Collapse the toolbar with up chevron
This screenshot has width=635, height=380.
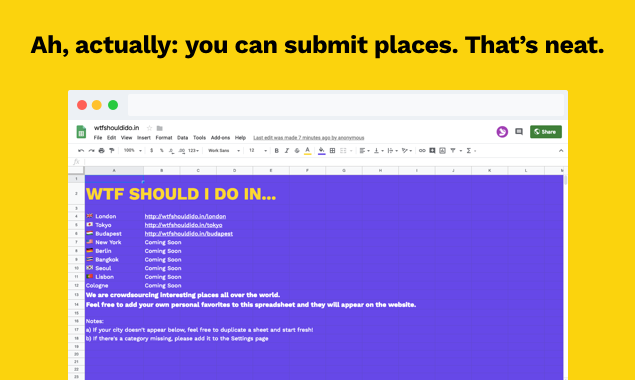[561, 151]
